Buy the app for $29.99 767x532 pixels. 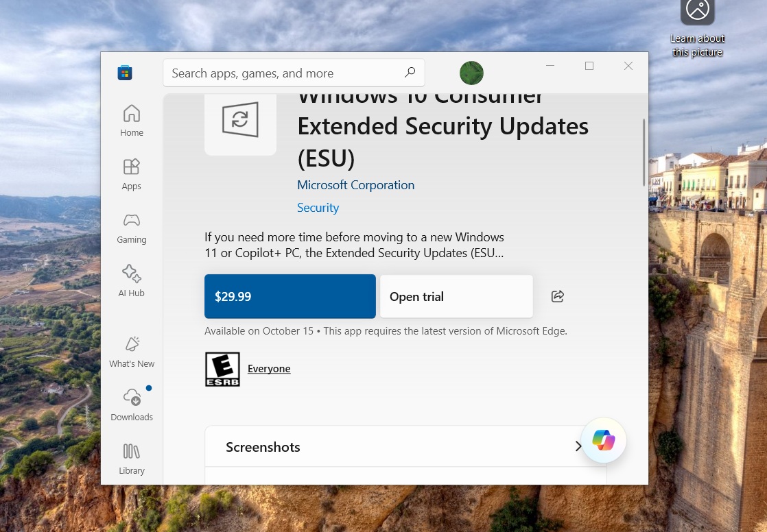tap(290, 296)
